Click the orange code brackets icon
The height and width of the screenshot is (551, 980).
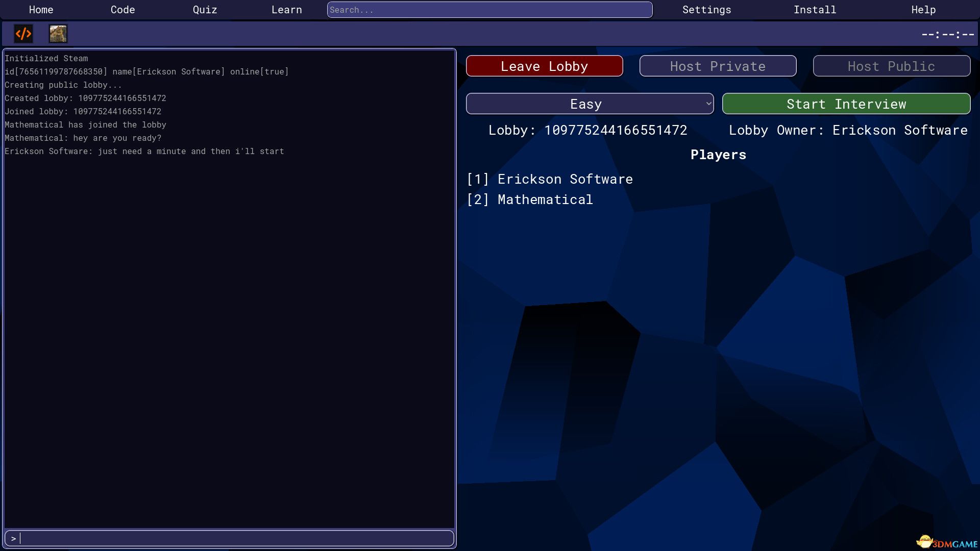click(23, 34)
